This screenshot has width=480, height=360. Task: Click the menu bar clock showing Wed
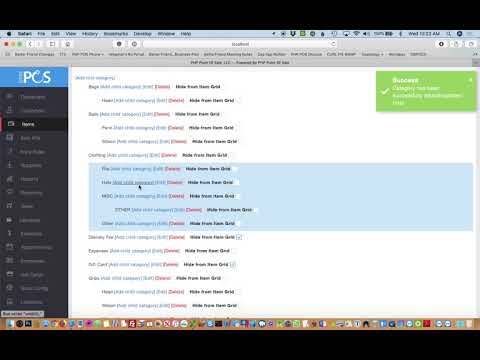coord(424,34)
